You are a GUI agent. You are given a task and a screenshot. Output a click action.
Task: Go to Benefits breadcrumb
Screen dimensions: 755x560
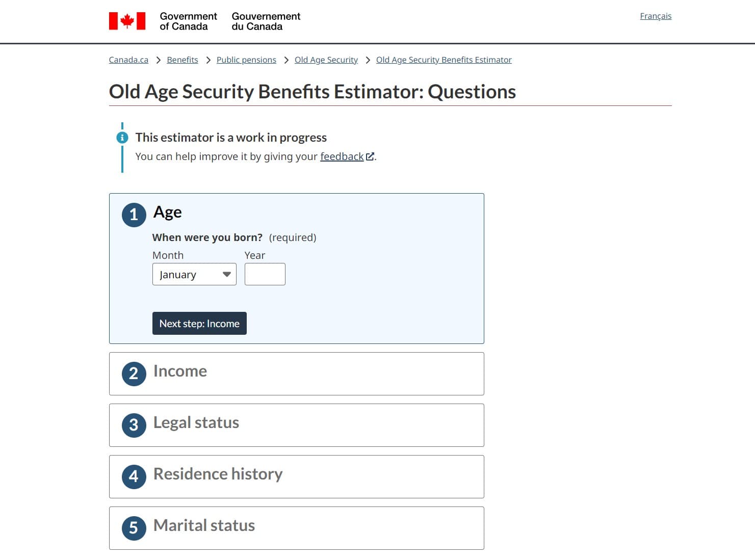point(183,60)
